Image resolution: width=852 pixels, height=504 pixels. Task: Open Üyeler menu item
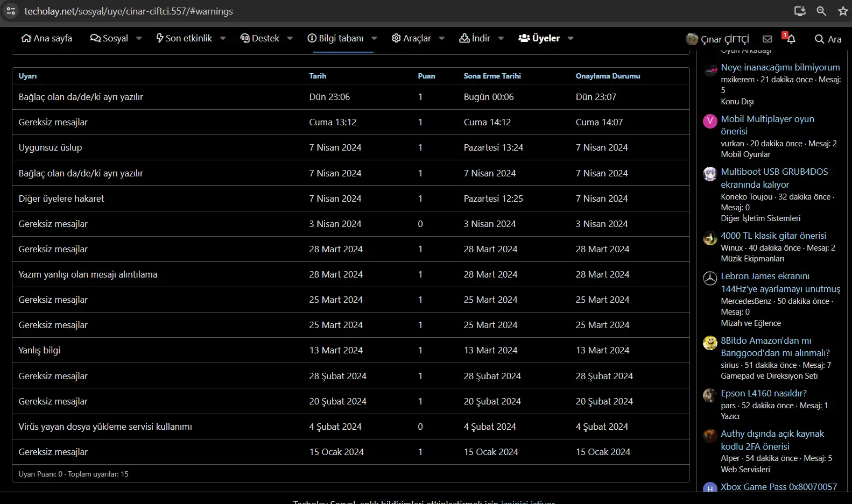coord(539,38)
